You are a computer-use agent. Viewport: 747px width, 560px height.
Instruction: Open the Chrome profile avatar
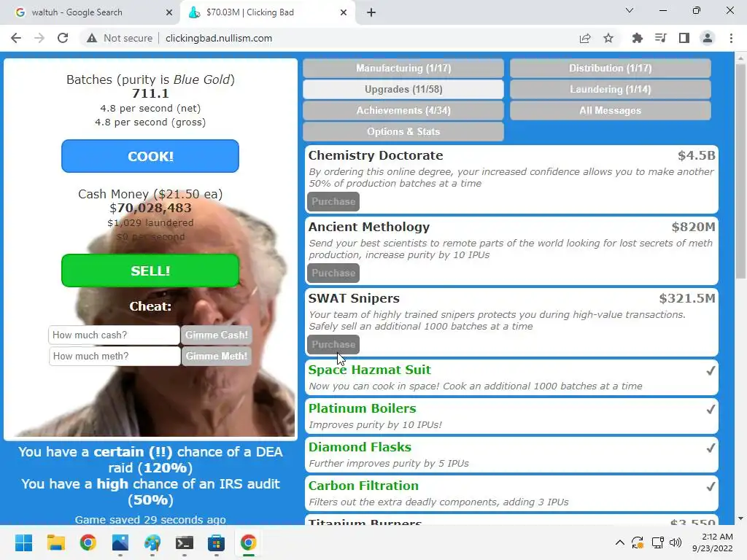coord(708,38)
